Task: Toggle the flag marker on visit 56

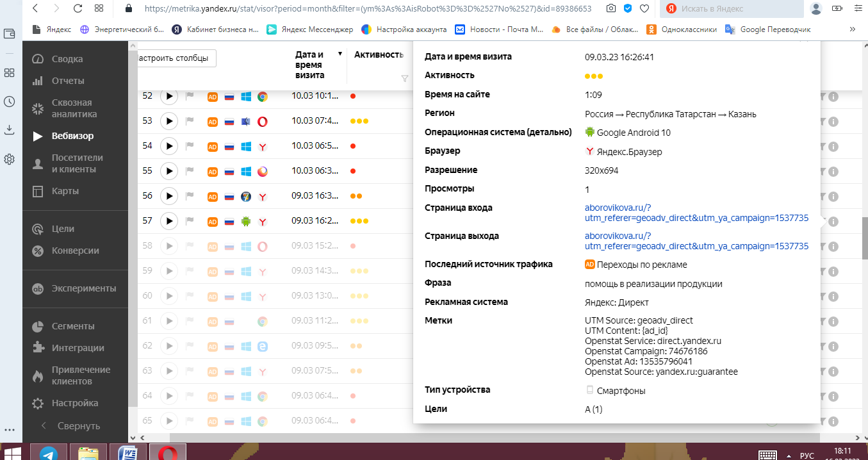Action: pyautogui.click(x=190, y=196)
